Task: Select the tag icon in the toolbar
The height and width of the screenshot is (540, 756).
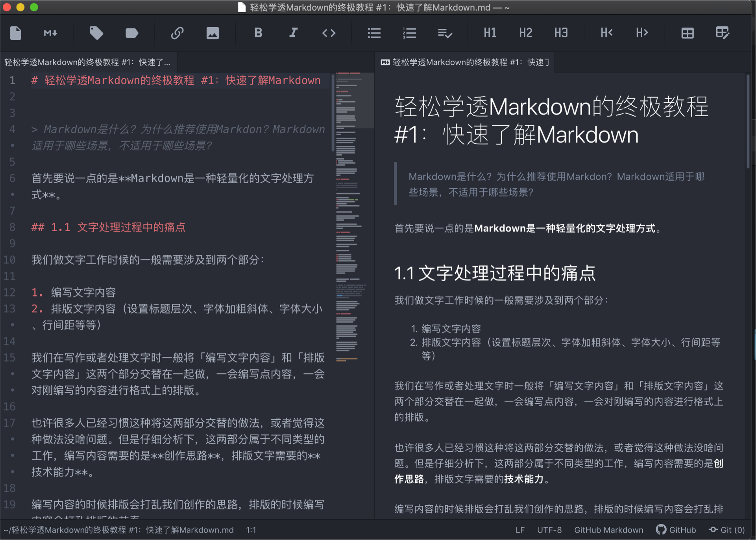Action: (x=96, y=33)
